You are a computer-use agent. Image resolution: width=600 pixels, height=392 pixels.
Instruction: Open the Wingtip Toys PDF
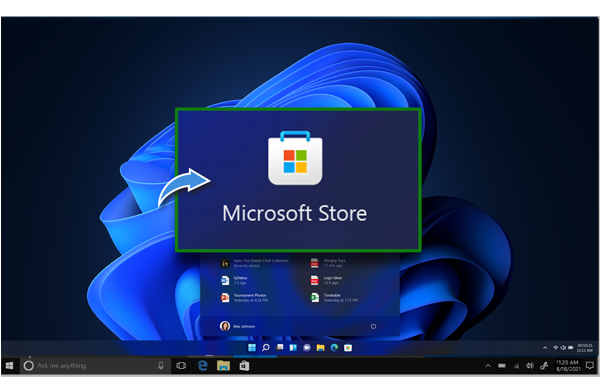[x=328, y=263]
